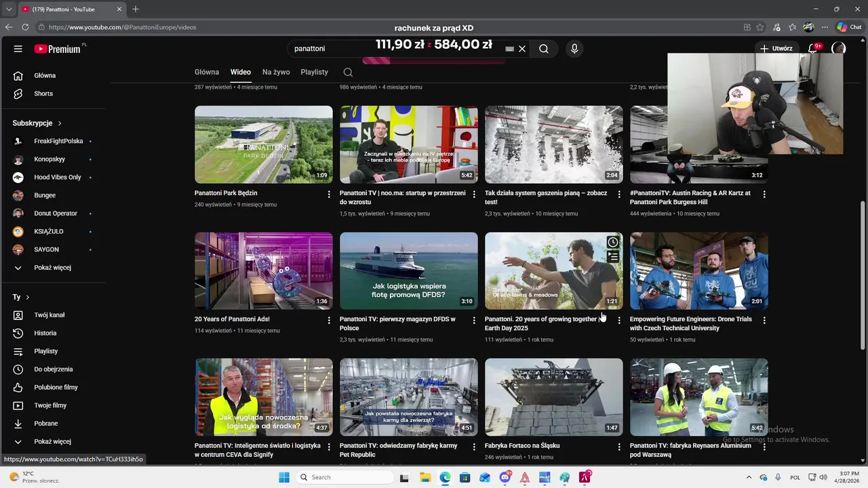Expand subscriptions with Pokaż więcej
The image size is (868, 488).
coord(53,268)
